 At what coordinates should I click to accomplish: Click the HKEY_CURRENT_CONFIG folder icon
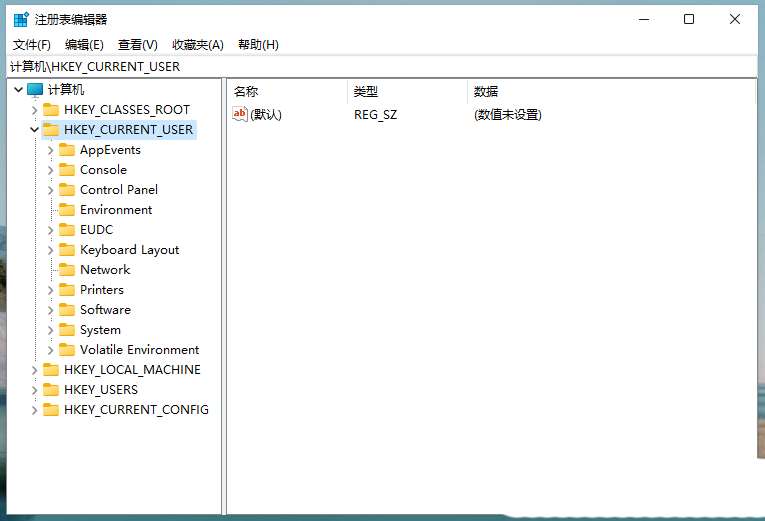[51, 410]
